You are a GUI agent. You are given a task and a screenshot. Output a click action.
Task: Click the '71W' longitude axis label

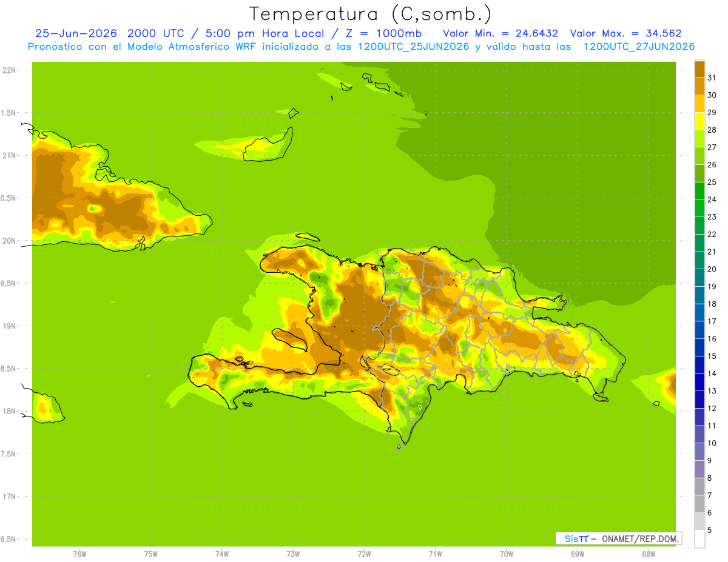tap(435, 554)
